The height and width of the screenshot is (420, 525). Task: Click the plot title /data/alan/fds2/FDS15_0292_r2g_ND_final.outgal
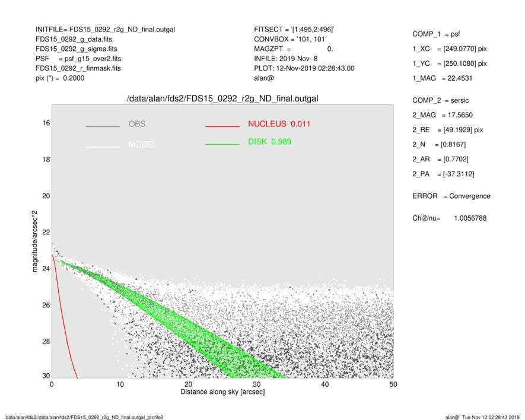click(x=222, y=99)
